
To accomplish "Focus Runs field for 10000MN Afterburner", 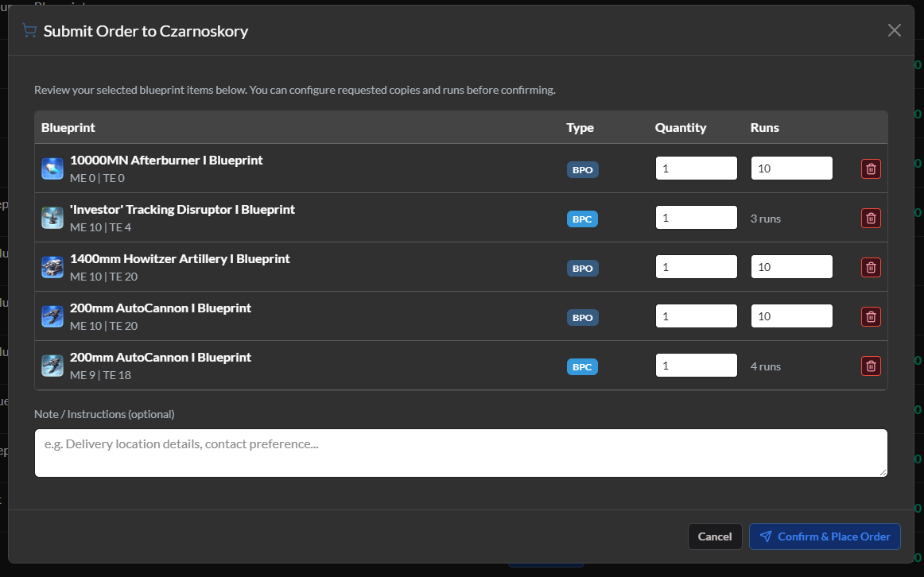I will [791, 168].
